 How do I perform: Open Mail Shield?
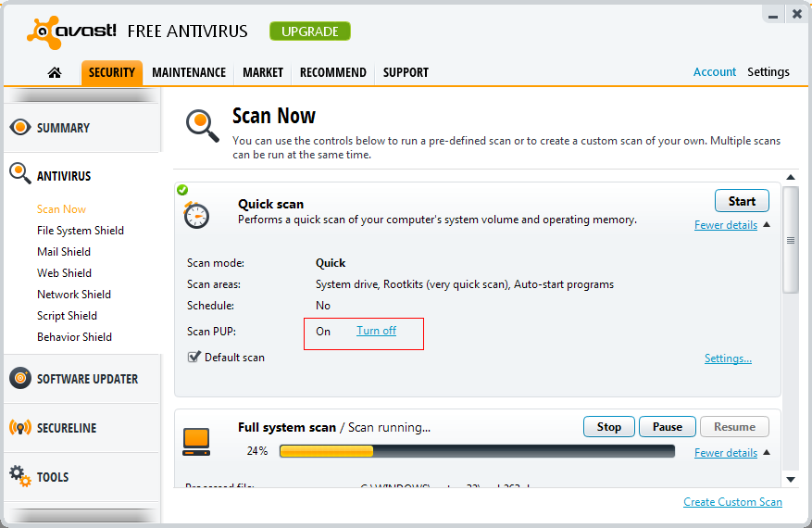[64, 252]
